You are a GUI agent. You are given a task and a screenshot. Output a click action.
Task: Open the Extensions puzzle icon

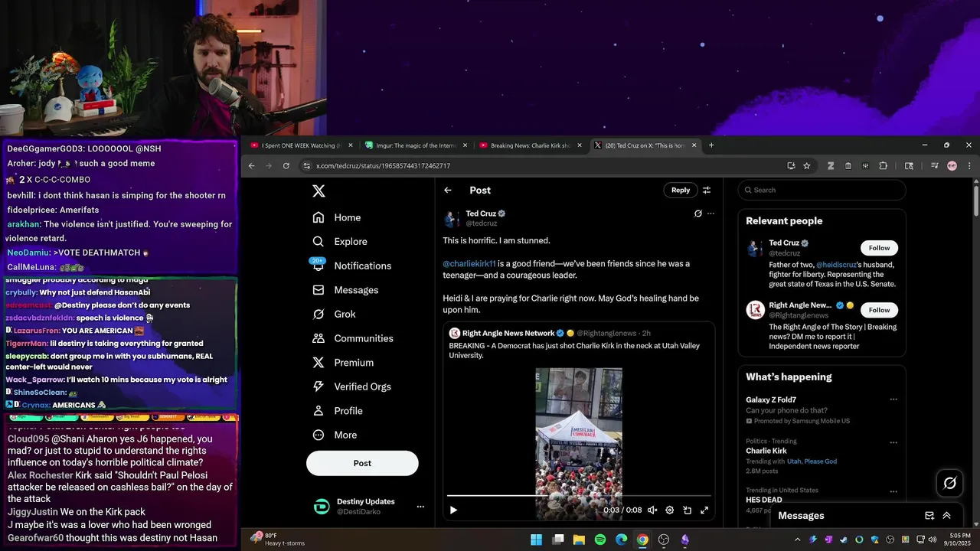883,165
